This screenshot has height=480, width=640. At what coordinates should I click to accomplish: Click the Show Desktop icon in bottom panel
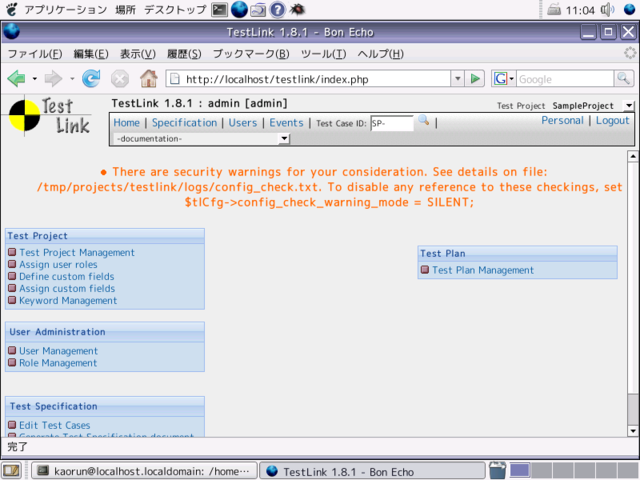coord(11,471)
